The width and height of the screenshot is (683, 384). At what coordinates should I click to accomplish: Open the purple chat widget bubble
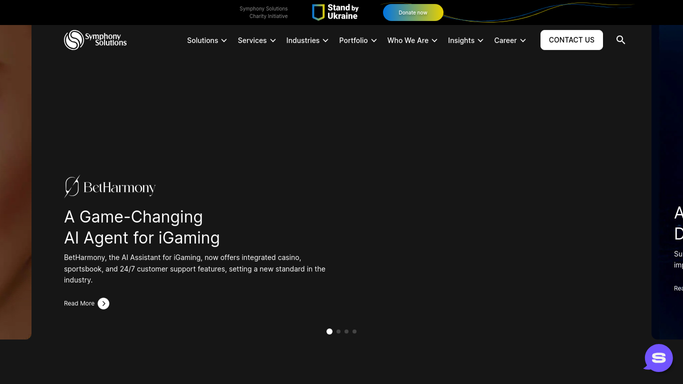pyautogui.click(x=659, y=358)
